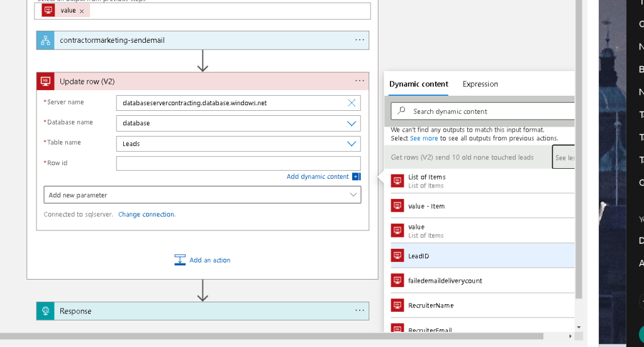Viewport: 644px width, 347px height.
Task: Click the vertical scrollbar of the designer
Action: click(x=579, y=149)
